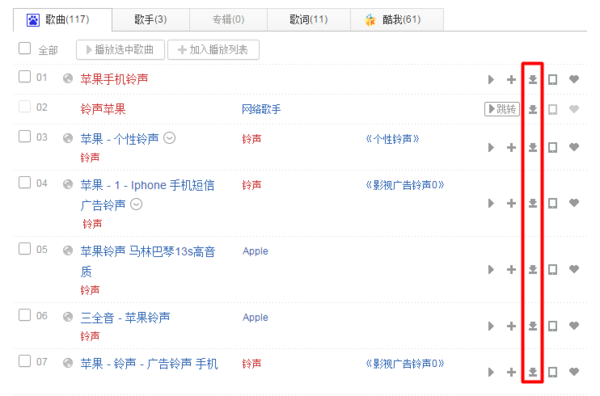The image size is (600, 396).
Task: Favorite song 04 Iphone 手机短信 with heart
Action: point(574,203)
